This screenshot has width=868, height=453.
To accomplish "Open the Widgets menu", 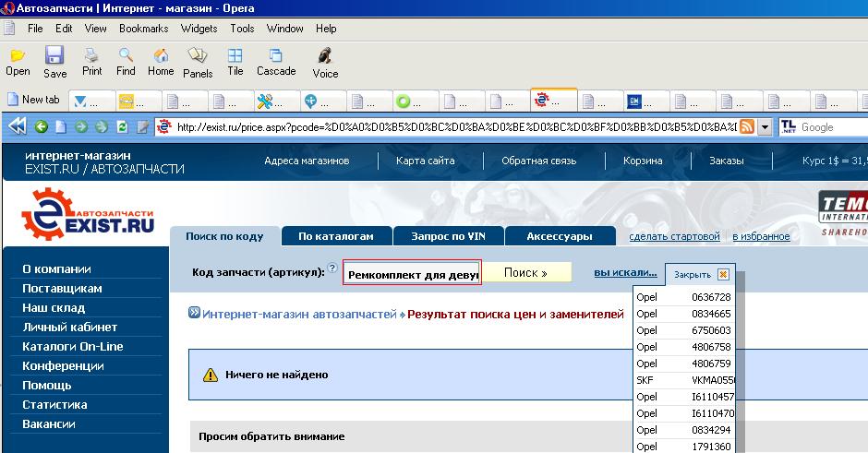I will (199, 29).
